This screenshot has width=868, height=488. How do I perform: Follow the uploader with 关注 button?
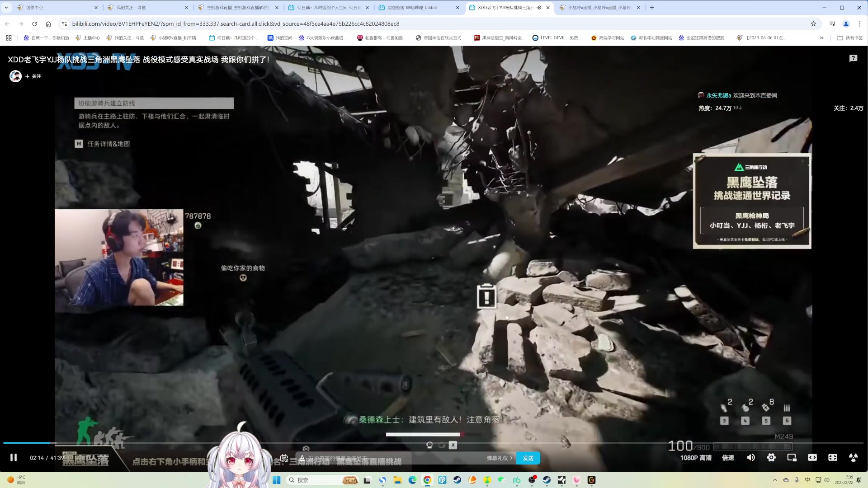[33, 76]
